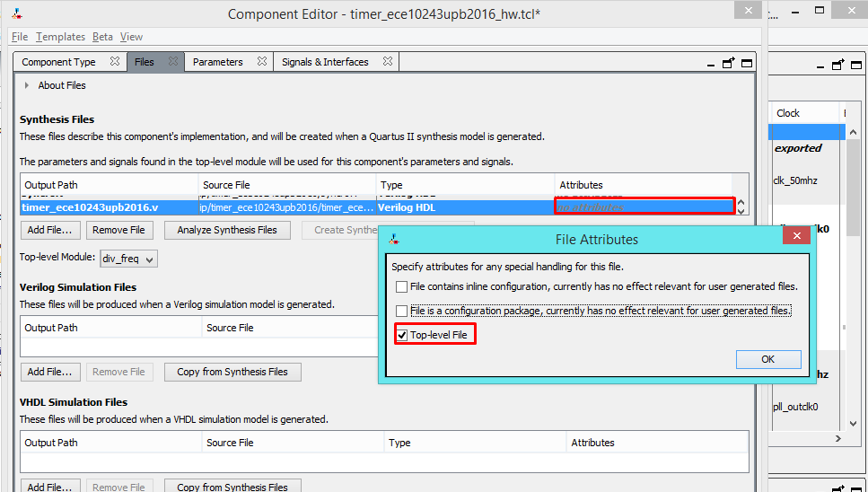The width and height of the screenshot is (868, 492).
Task: Click Attributes header in VHDL Simulation Files
Action: click(657, 443)
